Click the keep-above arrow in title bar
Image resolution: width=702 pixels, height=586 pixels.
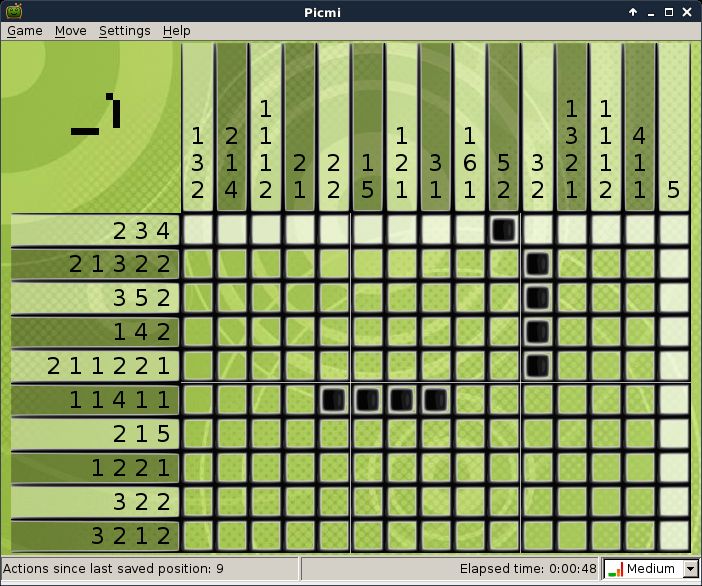633,12
